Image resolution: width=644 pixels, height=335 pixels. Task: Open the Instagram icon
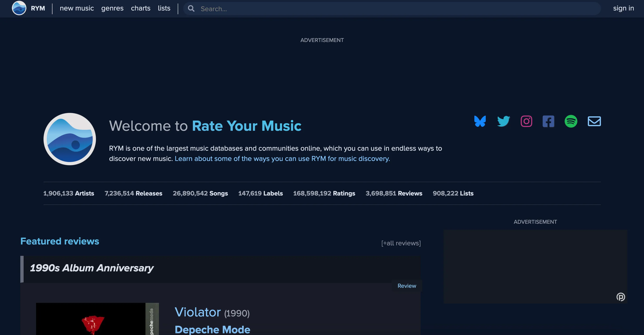point(526,121)
